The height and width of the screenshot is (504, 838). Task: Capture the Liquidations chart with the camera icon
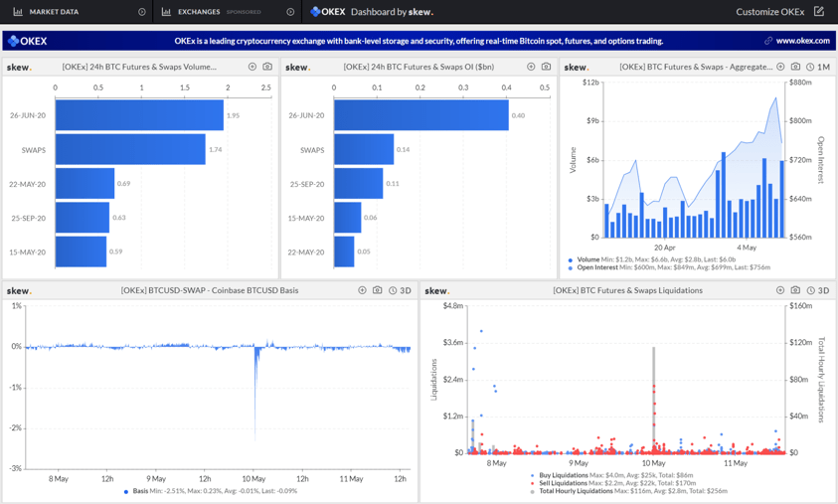tap(795, 290)
